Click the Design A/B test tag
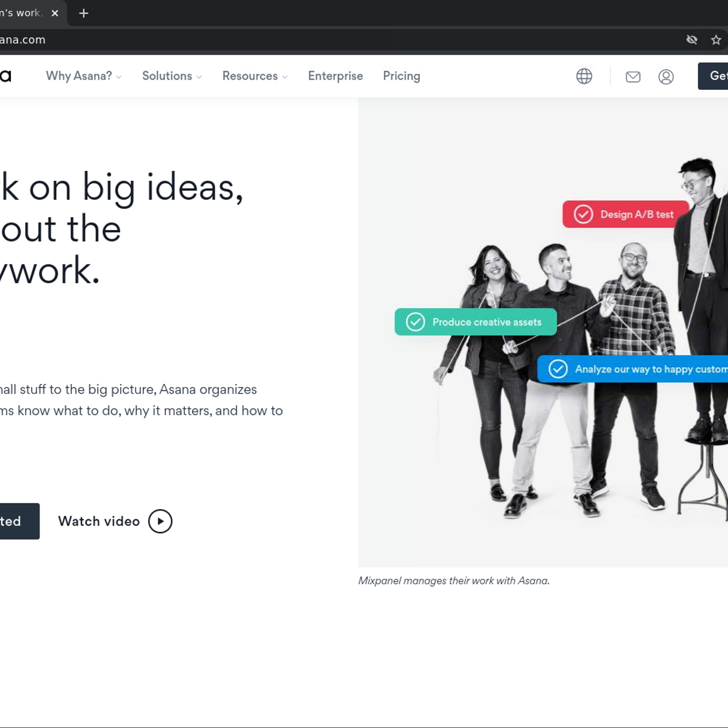The width and height of the screenshot is (728, 728). 625,214
